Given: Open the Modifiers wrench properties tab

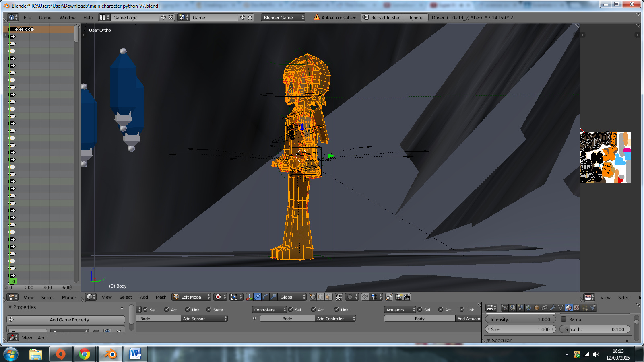Looking at the screenshot, I should (x=553, y=308).
